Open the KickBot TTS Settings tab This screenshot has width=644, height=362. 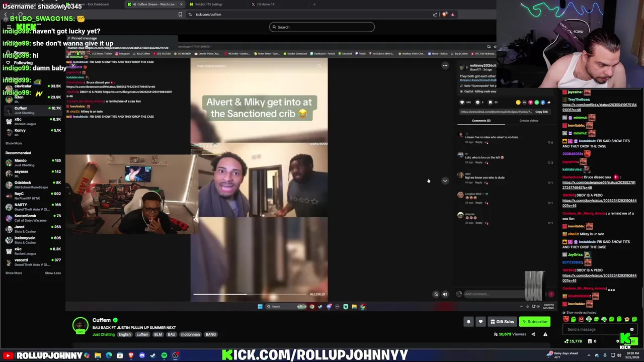pos(209,5)
